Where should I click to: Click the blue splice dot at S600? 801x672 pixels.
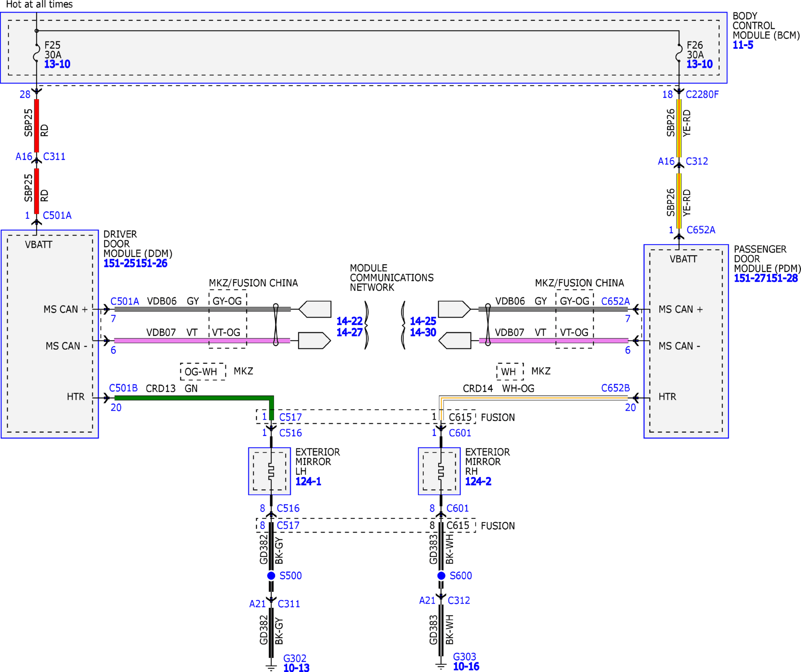(441, 575)
